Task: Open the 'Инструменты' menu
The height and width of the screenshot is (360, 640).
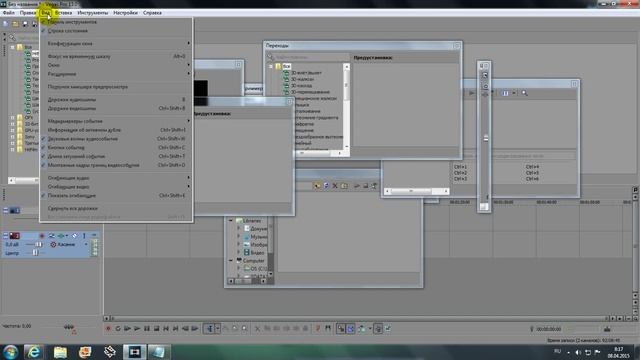Action: pos(93,13)
